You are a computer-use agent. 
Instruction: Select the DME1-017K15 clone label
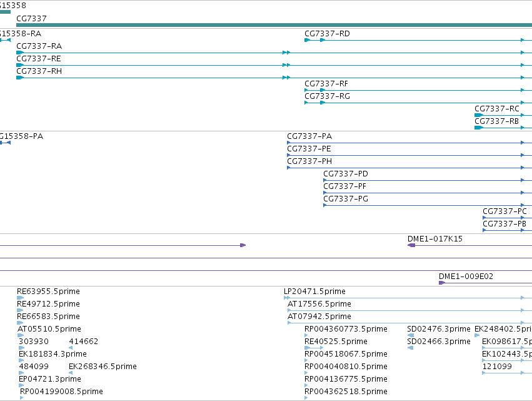coord(434,239)
